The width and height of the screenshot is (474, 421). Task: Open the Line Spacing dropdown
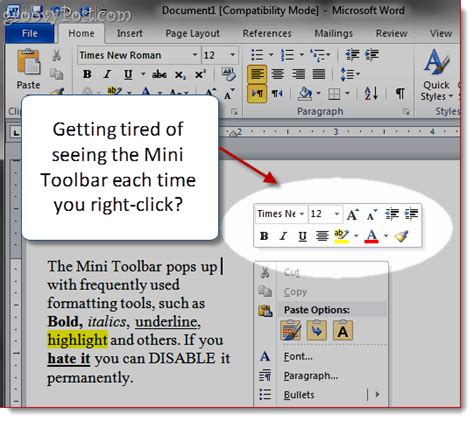pyautogui.click(x=350, y=74)
